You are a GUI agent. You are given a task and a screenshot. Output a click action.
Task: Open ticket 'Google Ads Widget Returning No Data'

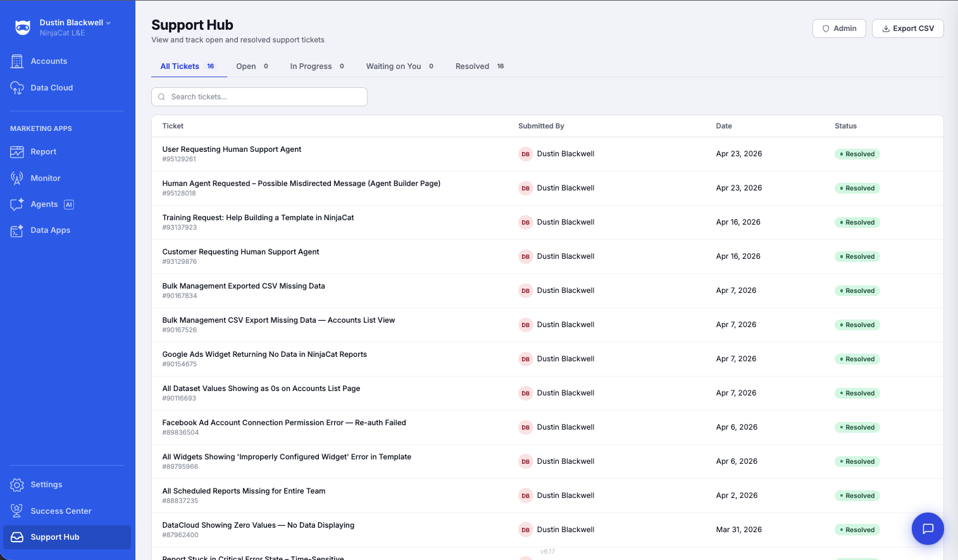(264, 354)
